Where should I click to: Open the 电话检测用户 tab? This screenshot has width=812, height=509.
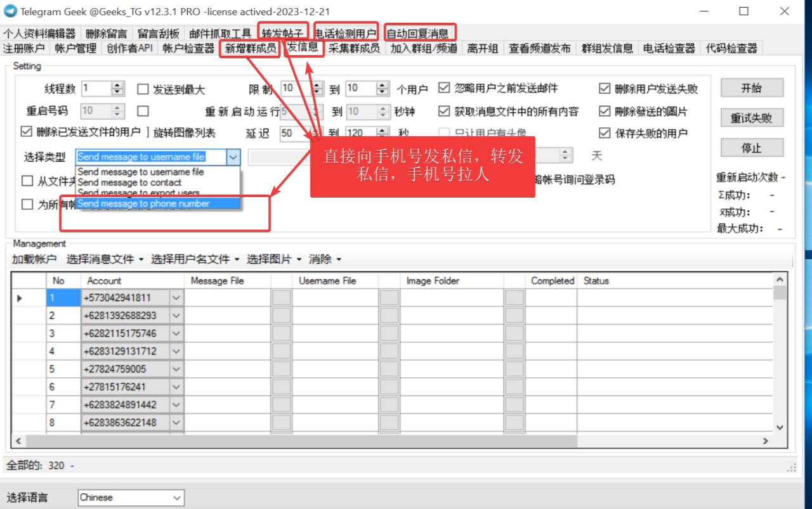coord(346,34)
